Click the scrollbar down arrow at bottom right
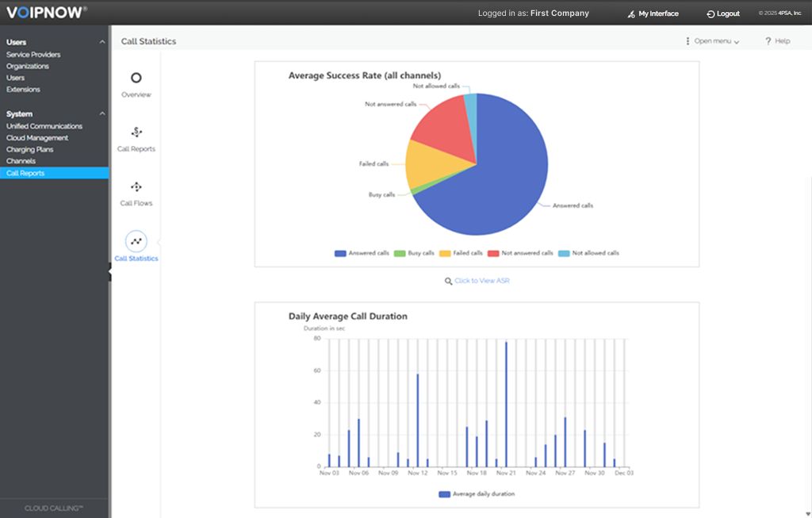The image size is (812, 518). click(x=808, y=514)
